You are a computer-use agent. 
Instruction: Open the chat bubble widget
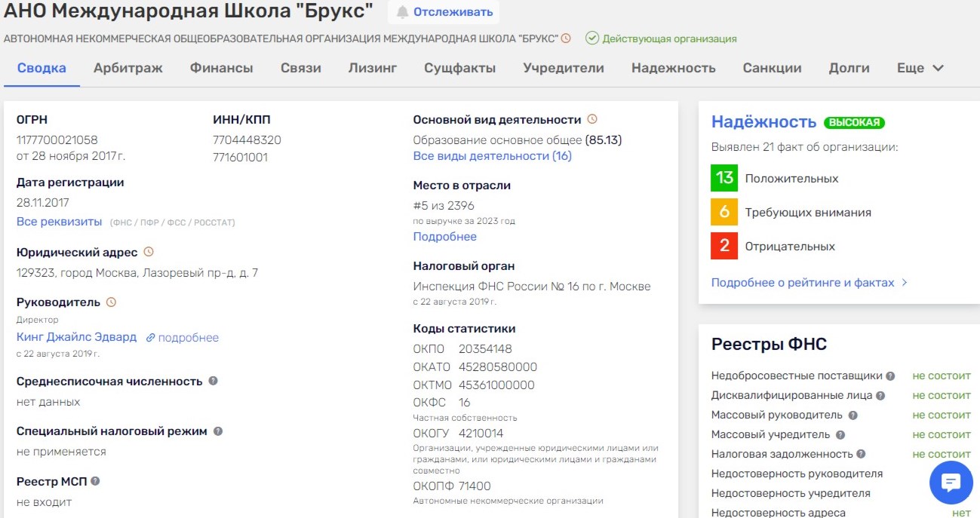951,483
